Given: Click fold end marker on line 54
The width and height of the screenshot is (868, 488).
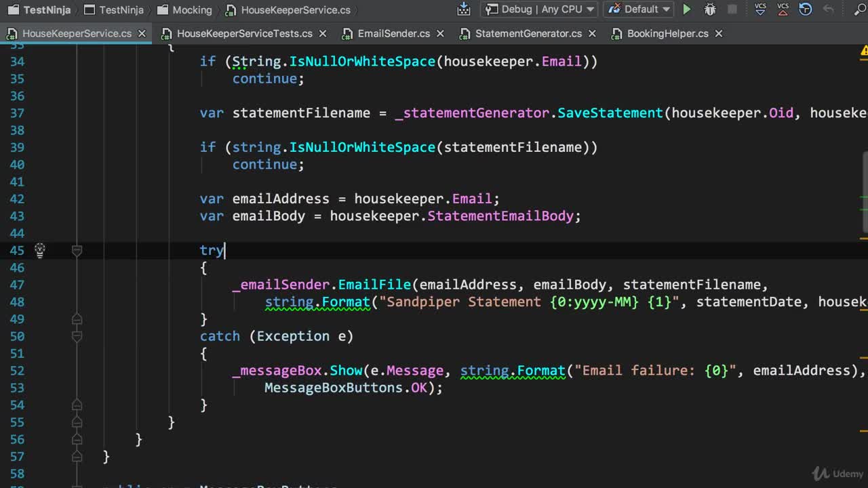Looking at the screenshot, I should pyautogui.click(x=77, y=405).
